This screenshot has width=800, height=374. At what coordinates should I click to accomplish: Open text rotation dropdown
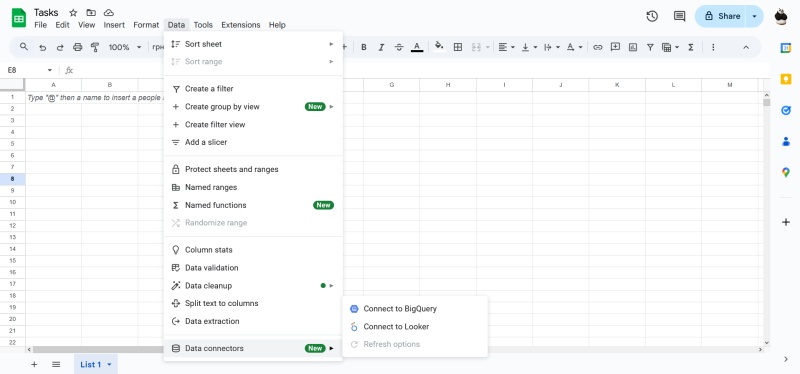click(574, 47)
